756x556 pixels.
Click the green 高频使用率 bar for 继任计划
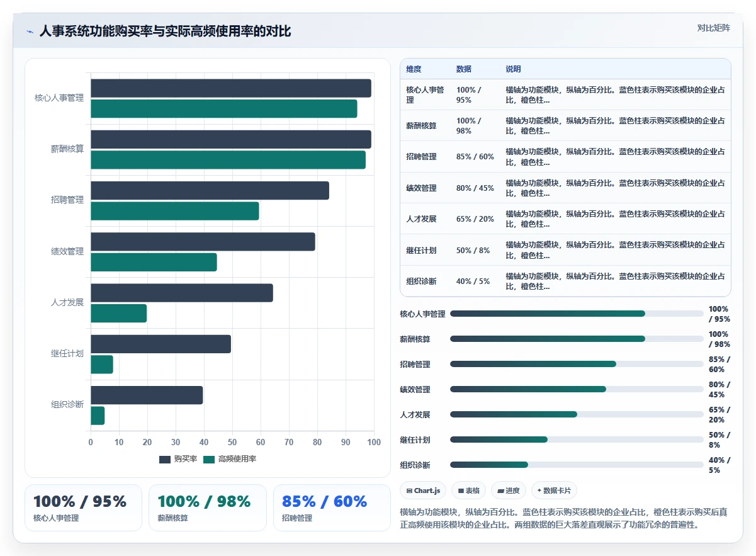tap(102, 365)
